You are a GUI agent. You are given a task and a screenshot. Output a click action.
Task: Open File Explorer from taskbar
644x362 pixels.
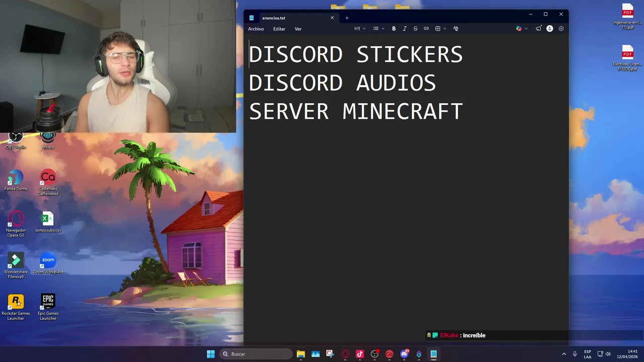click(300, 354)
